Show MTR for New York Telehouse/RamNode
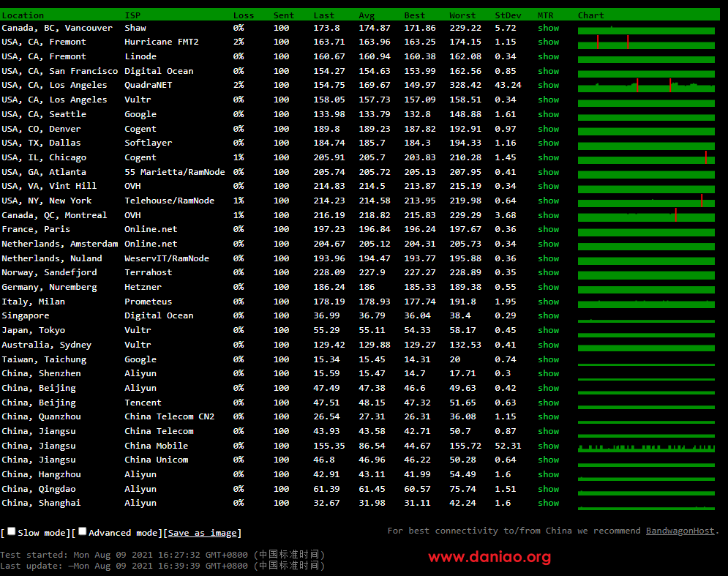 coord(548,201)
